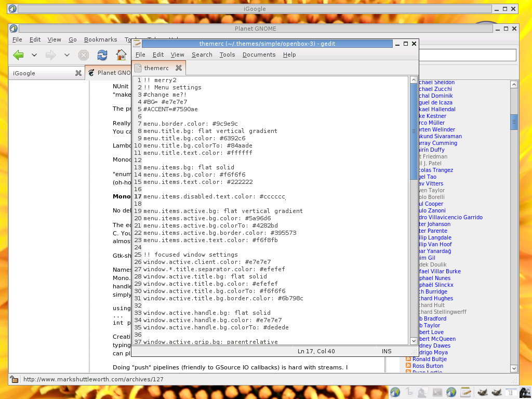The width and height of the screenshot is (532, 399).
Task: Click the Epiphany icon in iGoogle title bar
Action: (12, 9)
